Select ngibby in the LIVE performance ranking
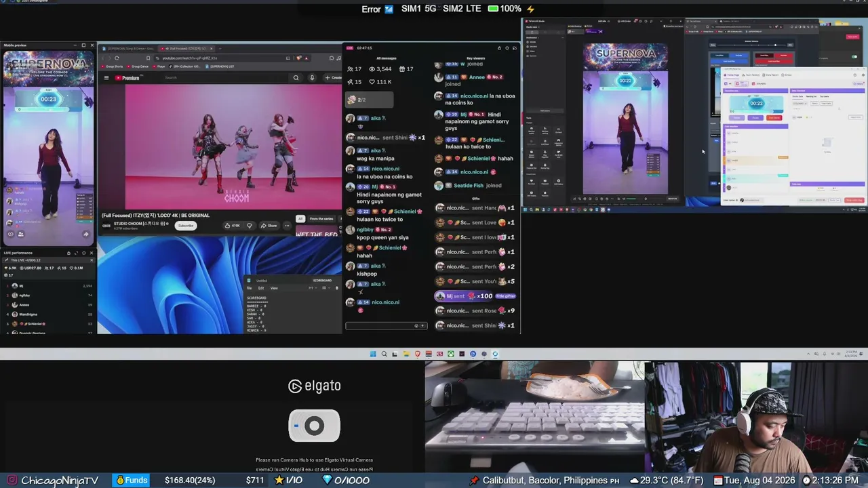The image size is (868, 488). 49,296
